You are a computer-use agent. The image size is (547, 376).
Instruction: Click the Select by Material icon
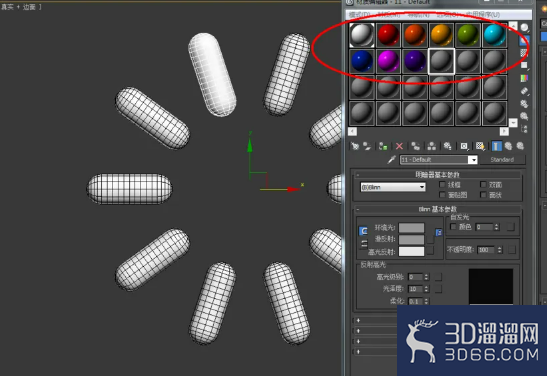pos(524,116)
